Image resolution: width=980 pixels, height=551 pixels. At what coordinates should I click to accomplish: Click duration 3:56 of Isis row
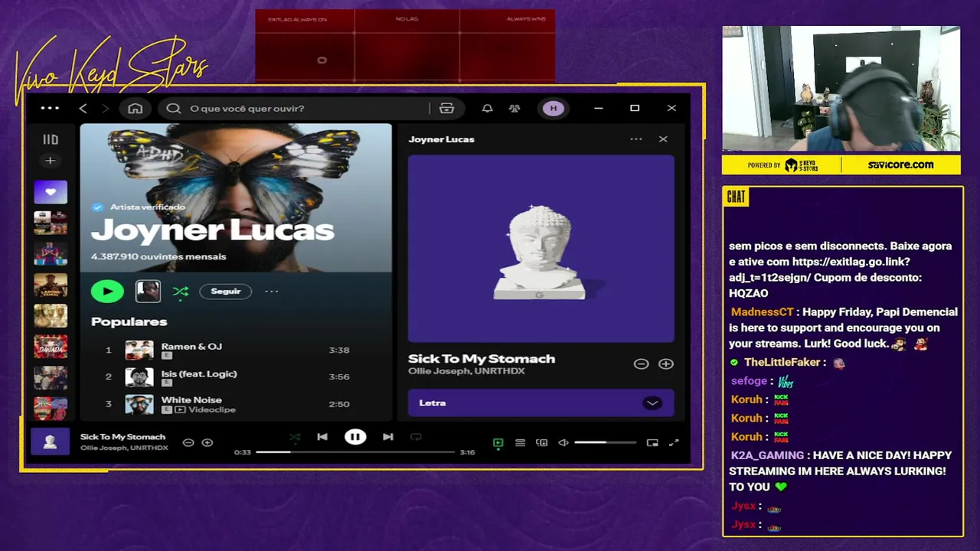[x=339, y=377]
